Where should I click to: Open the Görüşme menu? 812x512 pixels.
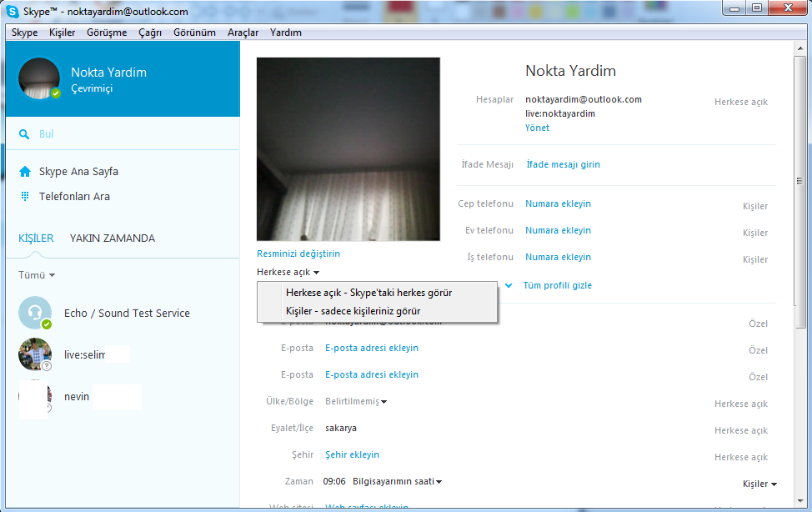pos(107,33)
